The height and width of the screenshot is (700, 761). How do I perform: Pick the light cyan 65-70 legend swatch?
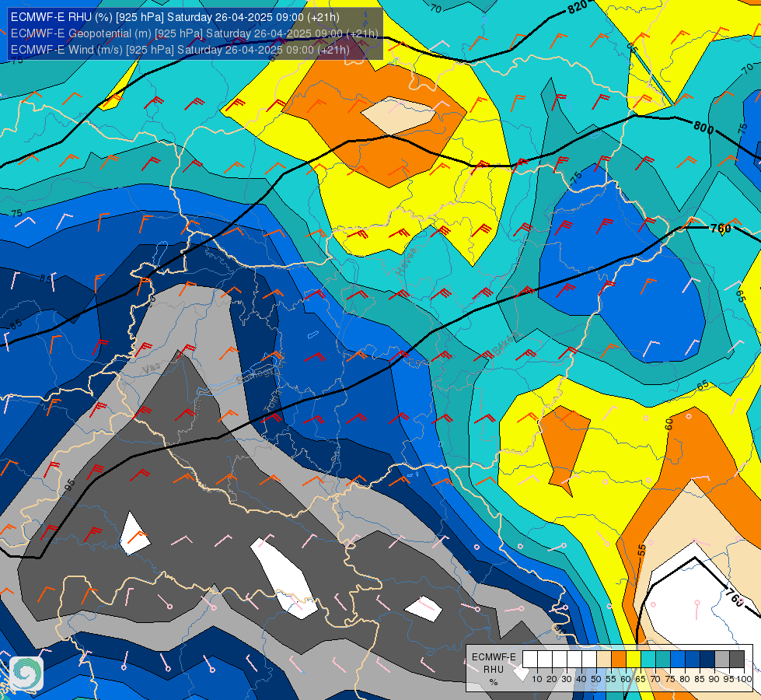(x=648, y=659)
